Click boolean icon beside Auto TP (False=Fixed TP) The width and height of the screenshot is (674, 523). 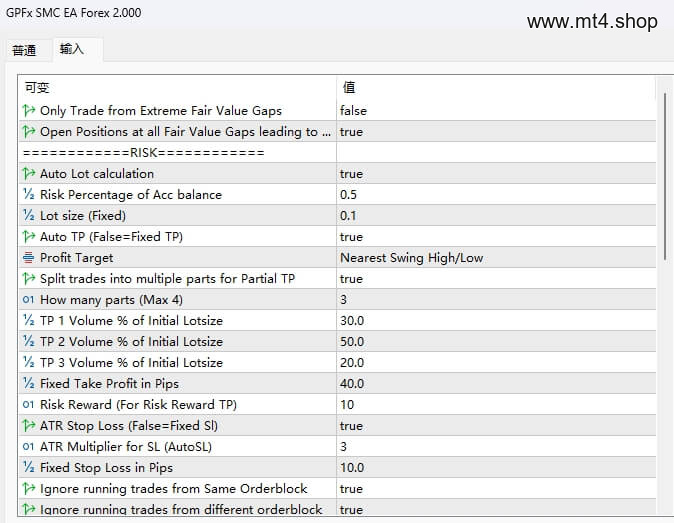[29, 236]
